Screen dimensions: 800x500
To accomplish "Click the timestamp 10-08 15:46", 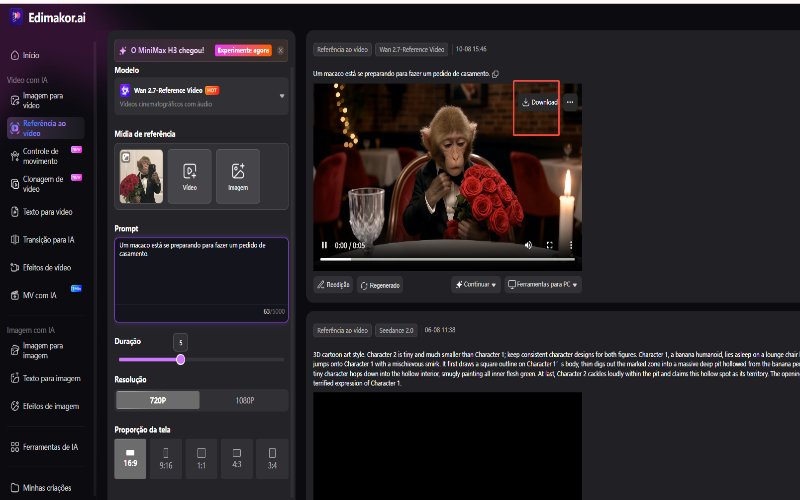I will [x=471, y=49].
